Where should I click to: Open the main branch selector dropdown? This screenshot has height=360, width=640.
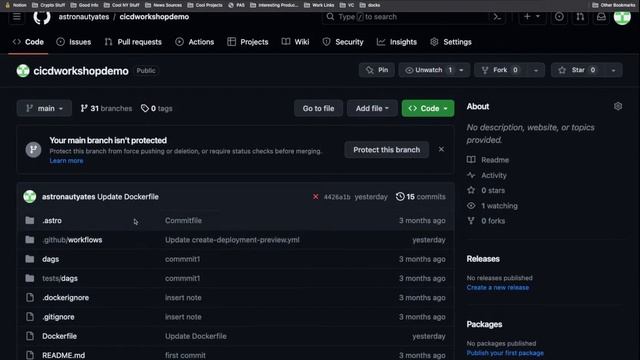44,108
